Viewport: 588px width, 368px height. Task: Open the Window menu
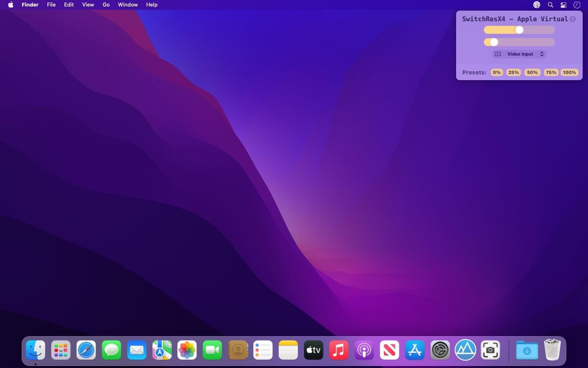point(128,5)
